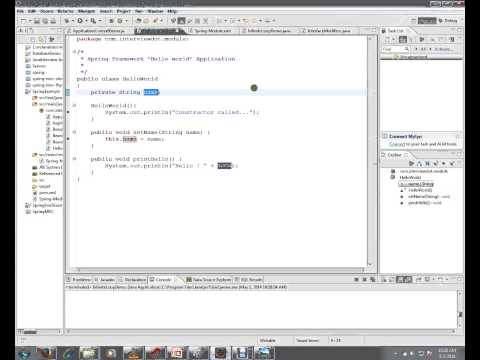The width and height of the screenshot is (480, 360).
Task: Open the New file dropdown arrow
Action: click(30, 21)
